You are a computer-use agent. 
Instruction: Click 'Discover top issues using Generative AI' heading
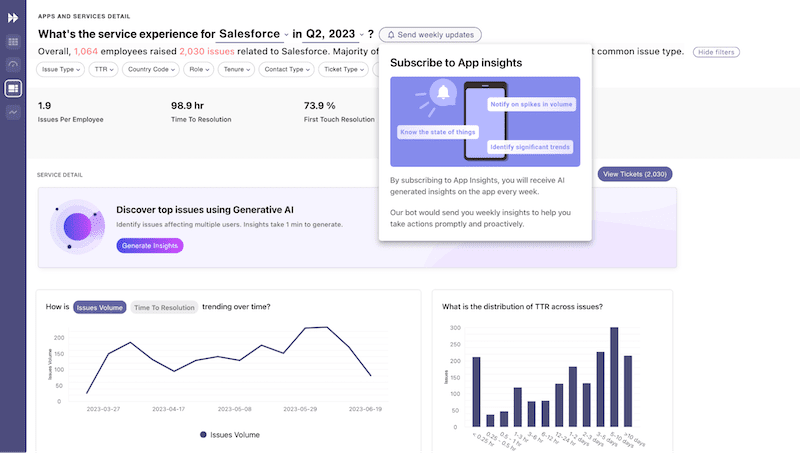205,210
